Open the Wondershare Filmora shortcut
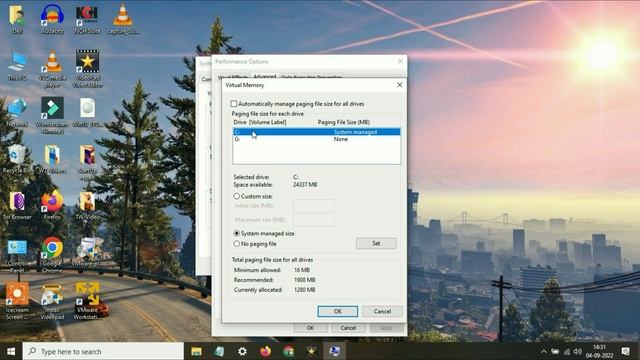 (52, 116)
